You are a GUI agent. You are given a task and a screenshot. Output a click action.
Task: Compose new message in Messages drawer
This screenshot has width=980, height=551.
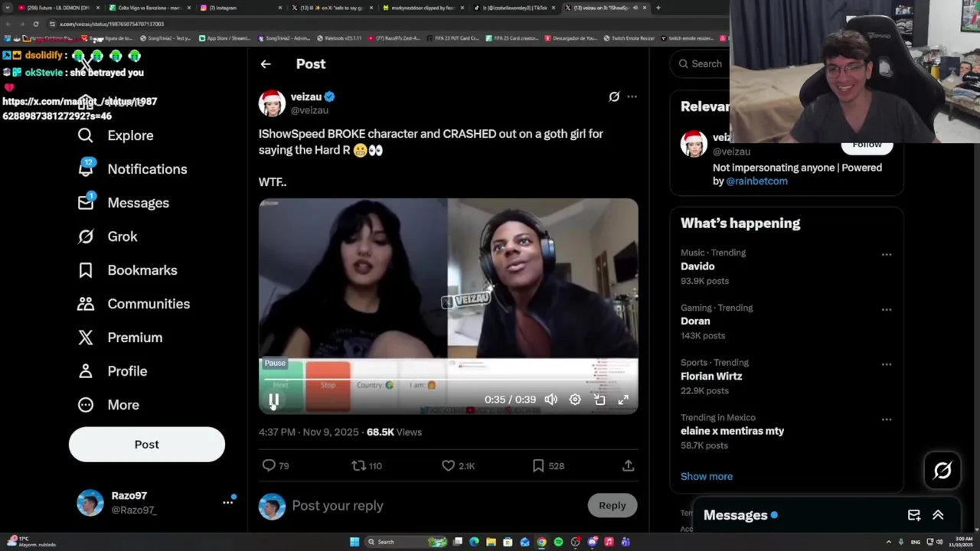point(914,515)
